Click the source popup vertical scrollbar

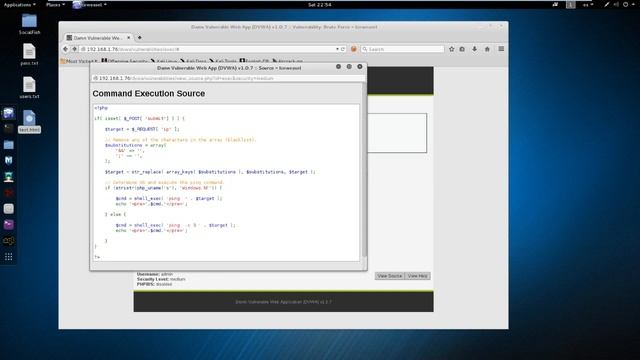tap(364, 171)
